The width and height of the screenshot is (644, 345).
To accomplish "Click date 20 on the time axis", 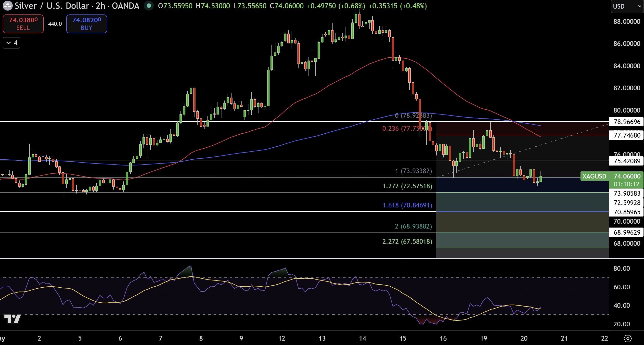I will pyautogui.click(x=524, y=338).
